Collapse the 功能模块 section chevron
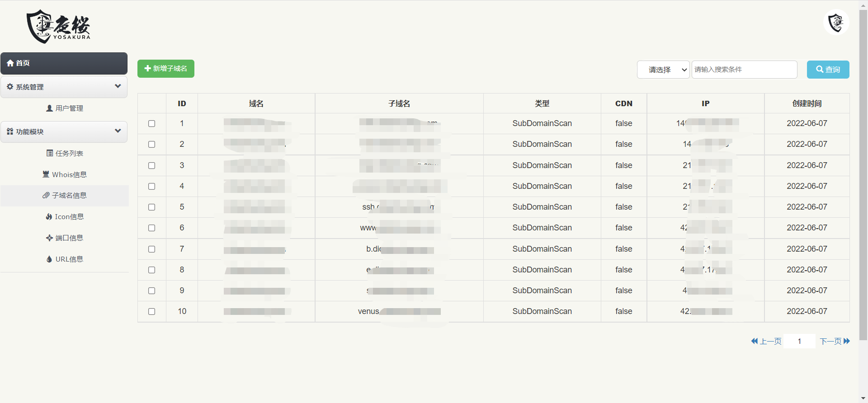The image size is (868, 403). 118,131
